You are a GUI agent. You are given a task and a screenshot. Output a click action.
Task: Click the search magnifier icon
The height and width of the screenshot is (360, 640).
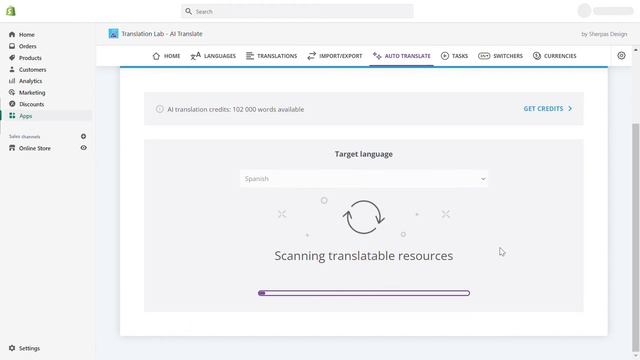tap(188, 11)
